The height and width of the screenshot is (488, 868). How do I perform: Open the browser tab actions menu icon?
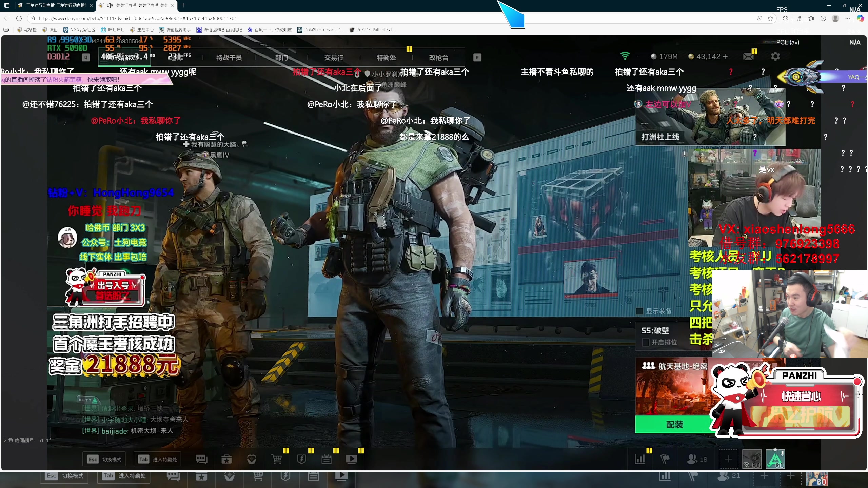[7, 5]
